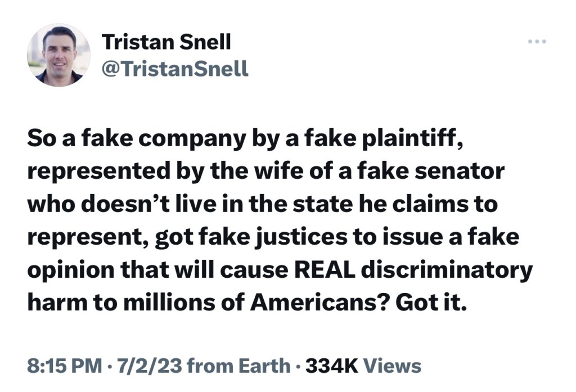The width and height of the screenshot is (576, 392).
Task: Click the "from Earth" location text
Action: click(x=237, y=366)
